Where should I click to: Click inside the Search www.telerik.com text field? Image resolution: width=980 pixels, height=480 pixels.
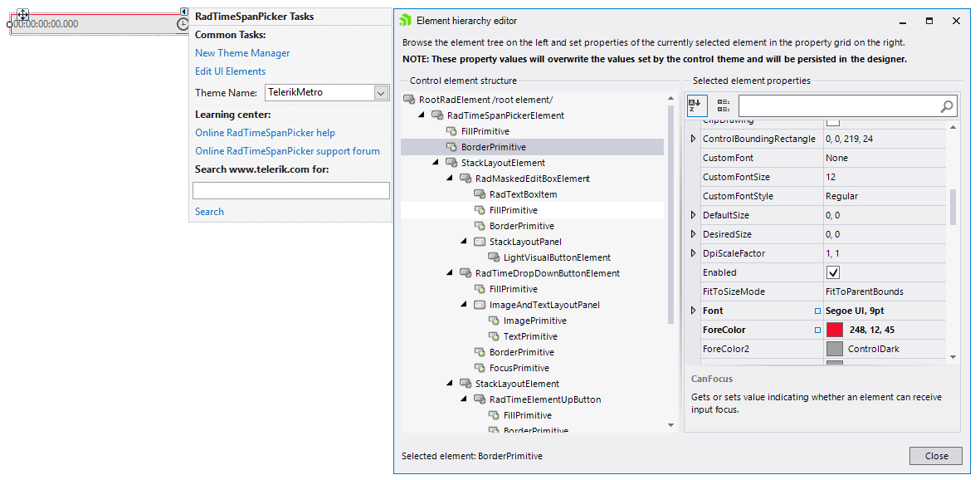[290, 190]
